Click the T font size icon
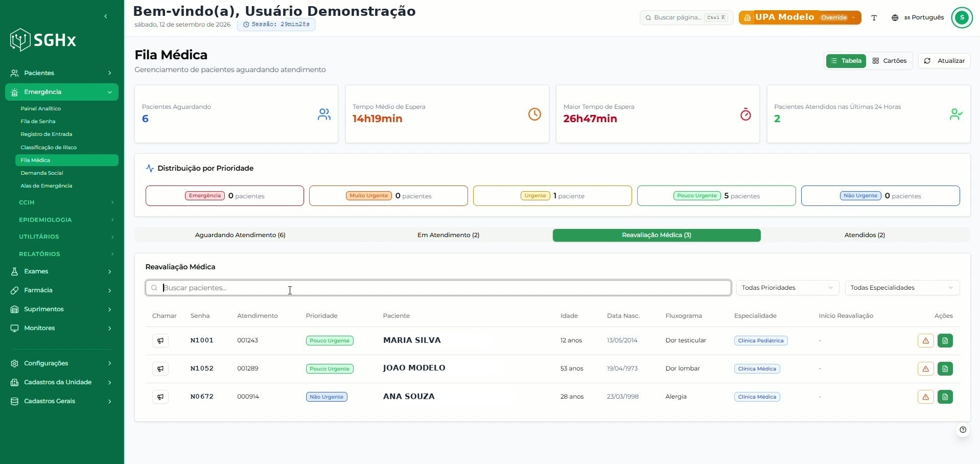 click(874, 17)
